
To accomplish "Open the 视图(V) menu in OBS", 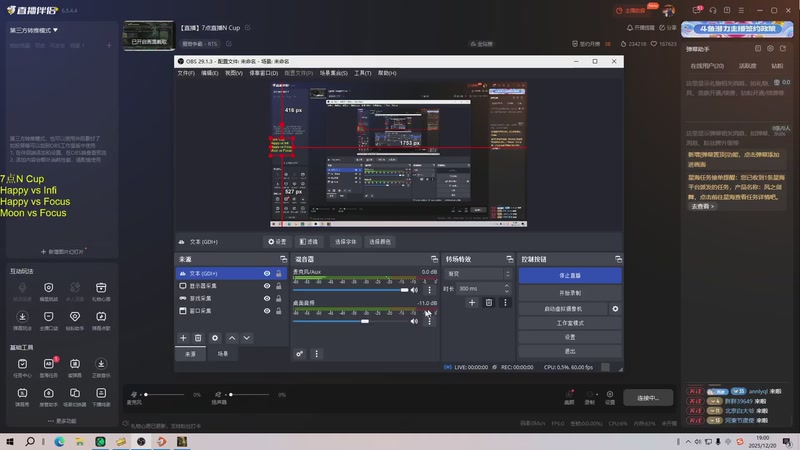I will click(234, 73).
